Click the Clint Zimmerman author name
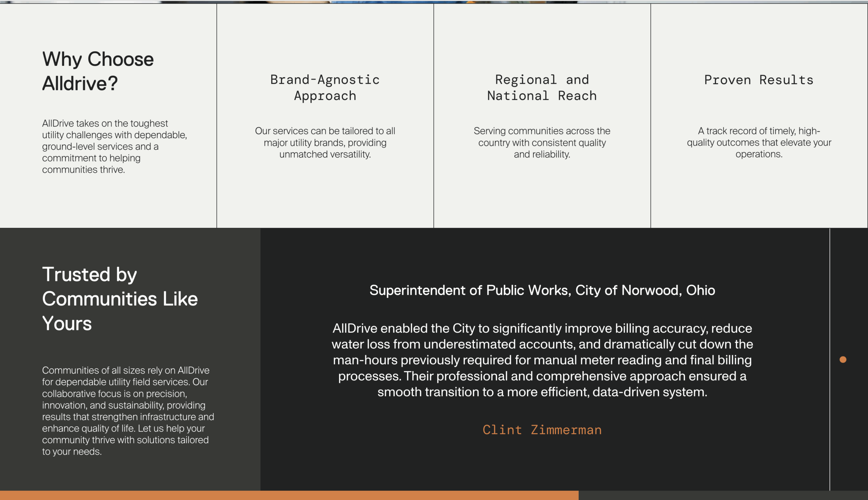The image size is (868, 500). pyautogui.click(x=542, y=430)
